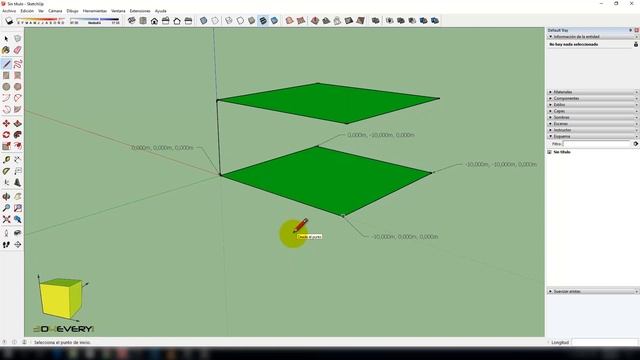Enable Monochrome face style
The image size is (640, 360).
coord(274,21)
